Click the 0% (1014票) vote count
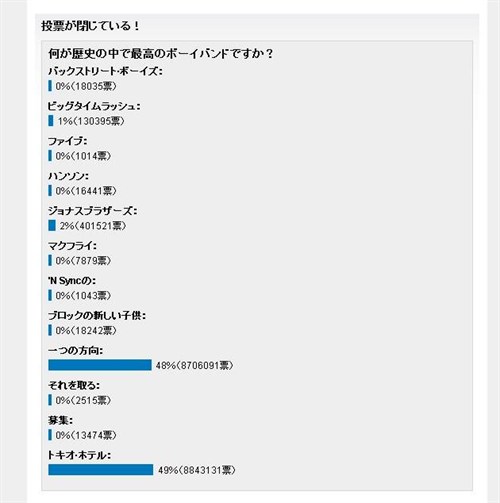Image resolution: width=500 pixels, height=503 pixels. 83,156
